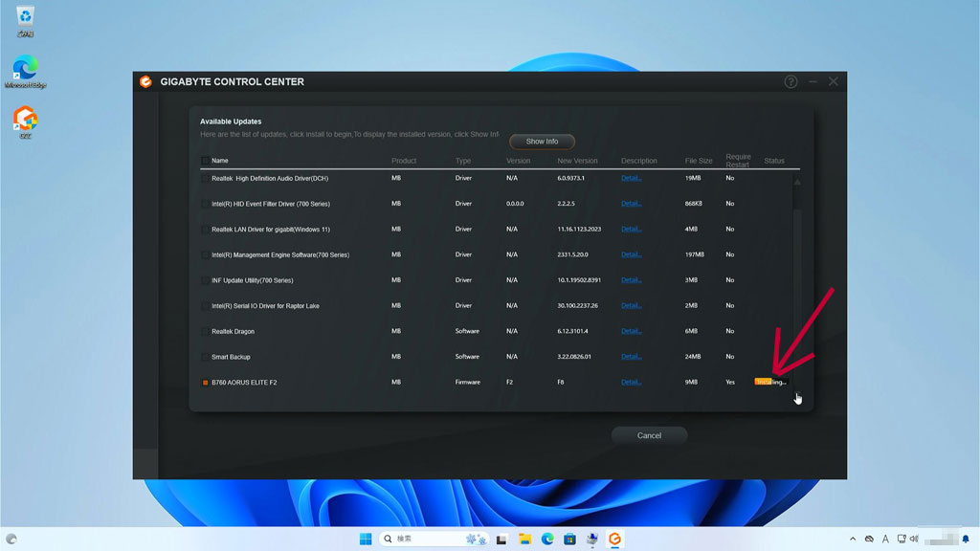This screenshot has height=551, width=980.
Task: Click the Show Info button
Action: pos(542,142)
